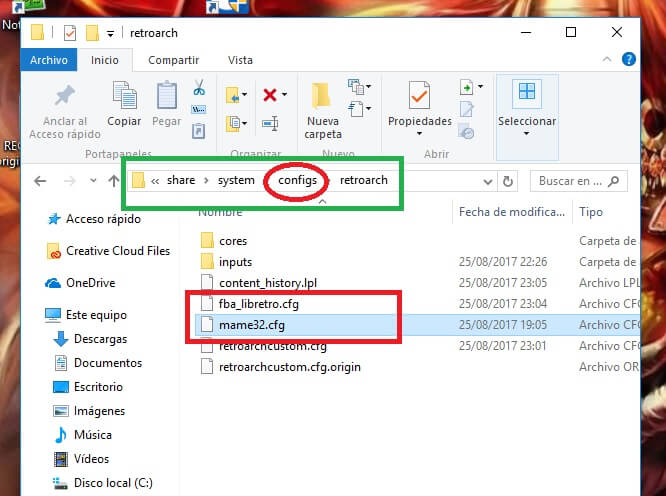Select retroarchcustom.cfg.origin file

pos(290,367)
